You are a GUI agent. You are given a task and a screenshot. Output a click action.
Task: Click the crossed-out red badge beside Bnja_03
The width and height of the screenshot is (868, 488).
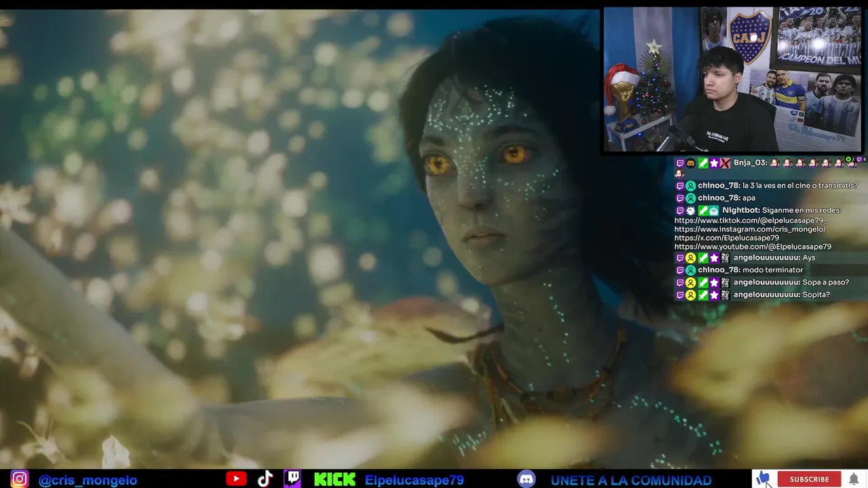[726, 163]
